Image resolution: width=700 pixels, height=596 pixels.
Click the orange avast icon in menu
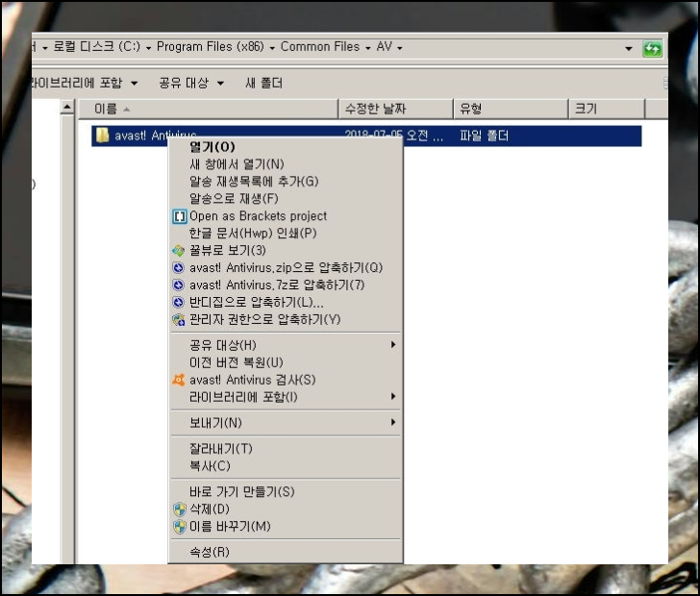pyautogui.click(x=179, y=380)
